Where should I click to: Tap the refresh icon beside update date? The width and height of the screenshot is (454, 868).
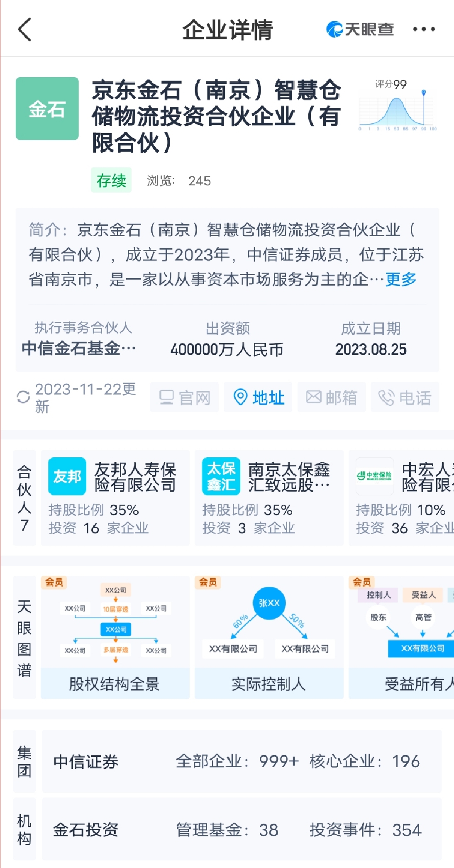pyautogui.click(x=23, y=397)
